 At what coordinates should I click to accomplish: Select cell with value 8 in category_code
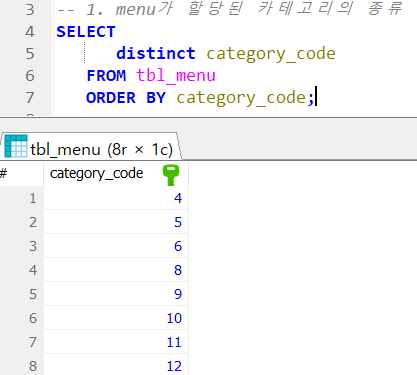(x=116, y=270)
